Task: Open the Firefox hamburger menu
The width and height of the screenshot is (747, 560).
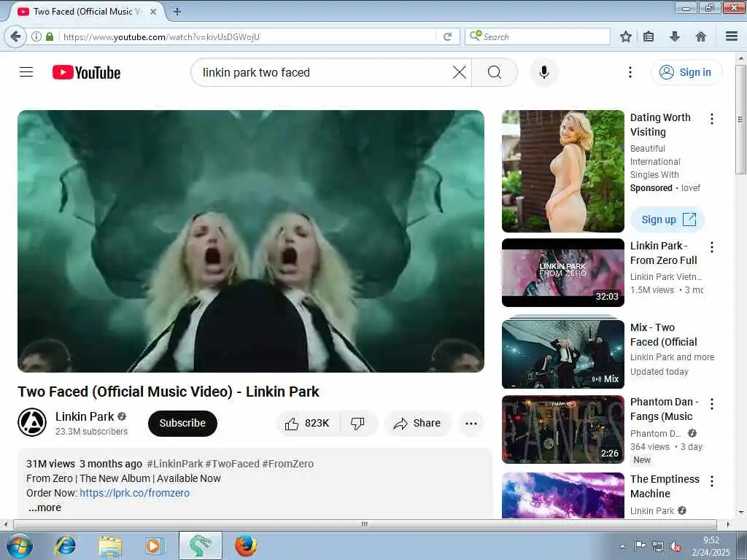Action: point(732,36)
